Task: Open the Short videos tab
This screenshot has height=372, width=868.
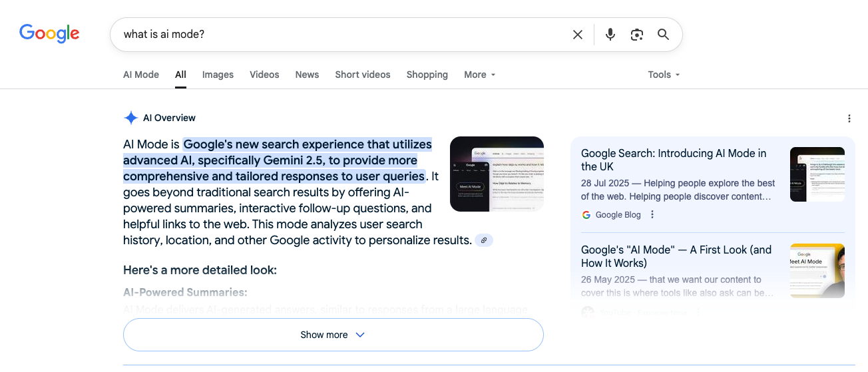Action: click(363, 75)
